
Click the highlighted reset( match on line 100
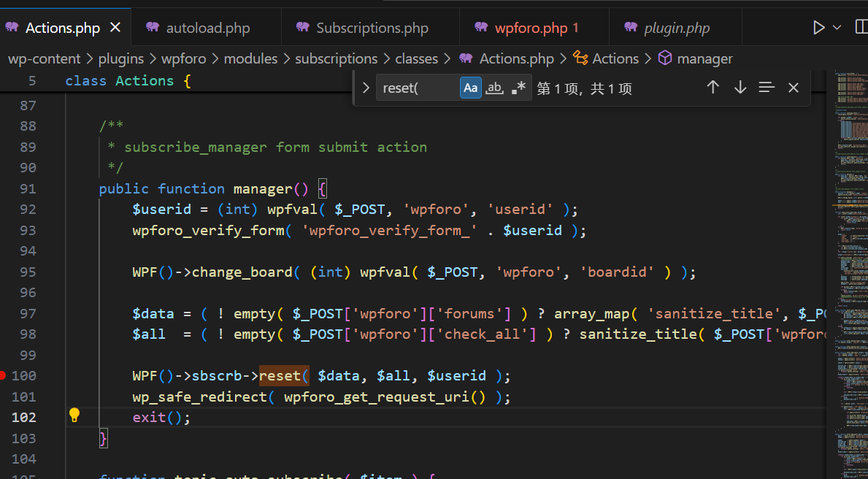[x=284, y=376]
